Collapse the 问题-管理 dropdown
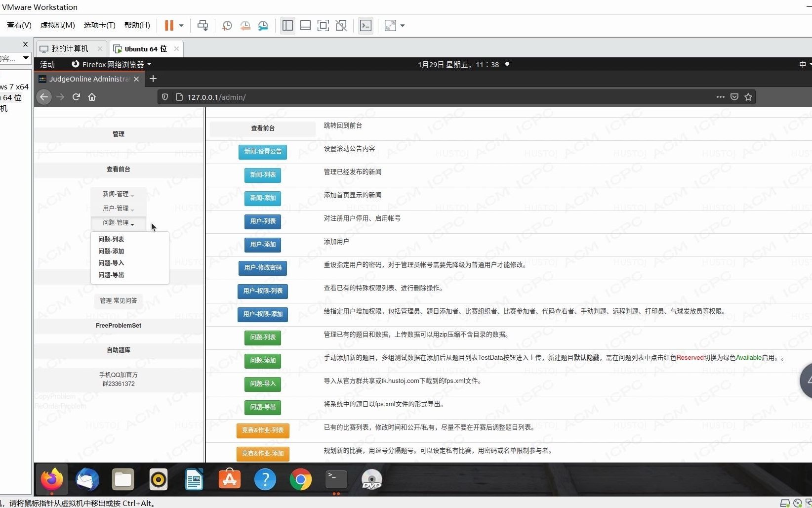The image size is (812, 508). click(119, 223)
